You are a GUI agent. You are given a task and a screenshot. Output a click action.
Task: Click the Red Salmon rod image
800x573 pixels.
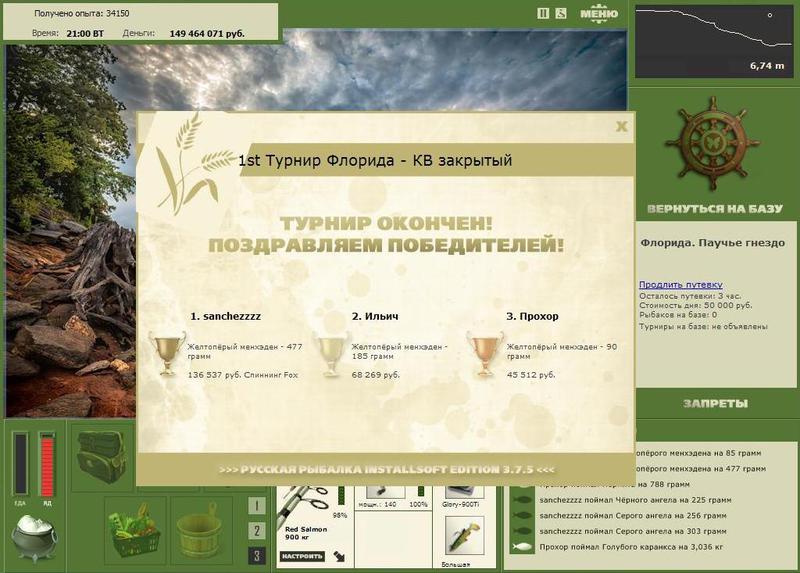[x=304, y=505]
